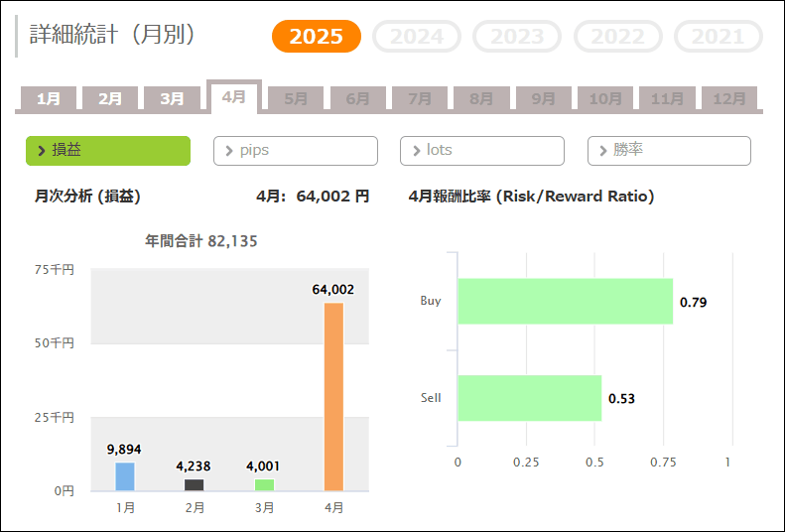Open the 6月 month tab

(358, 98)
